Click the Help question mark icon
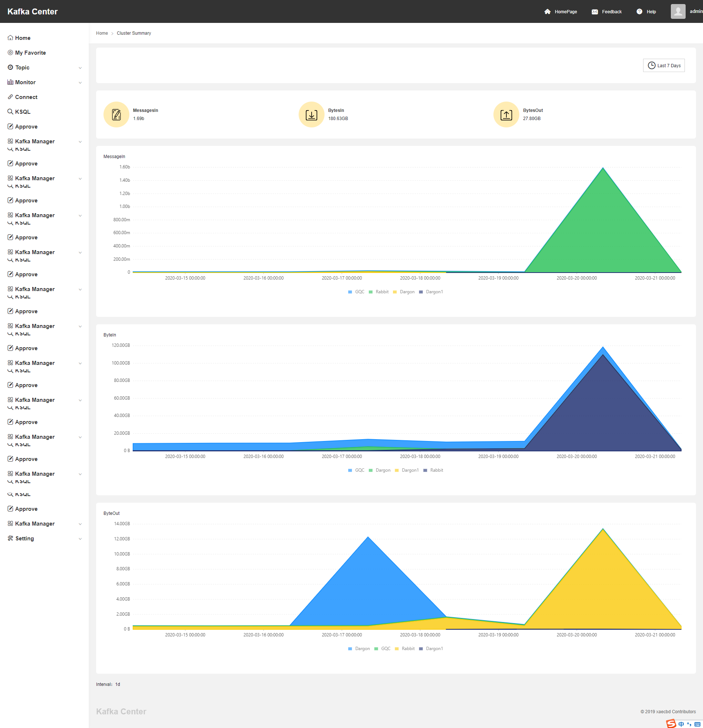 click(639, 11)
